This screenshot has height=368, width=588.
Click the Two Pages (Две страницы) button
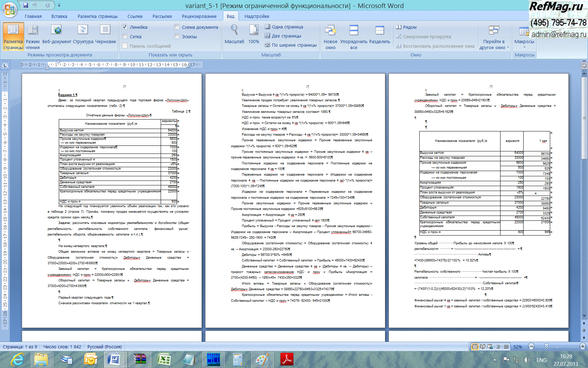click(x=283, y=36)
